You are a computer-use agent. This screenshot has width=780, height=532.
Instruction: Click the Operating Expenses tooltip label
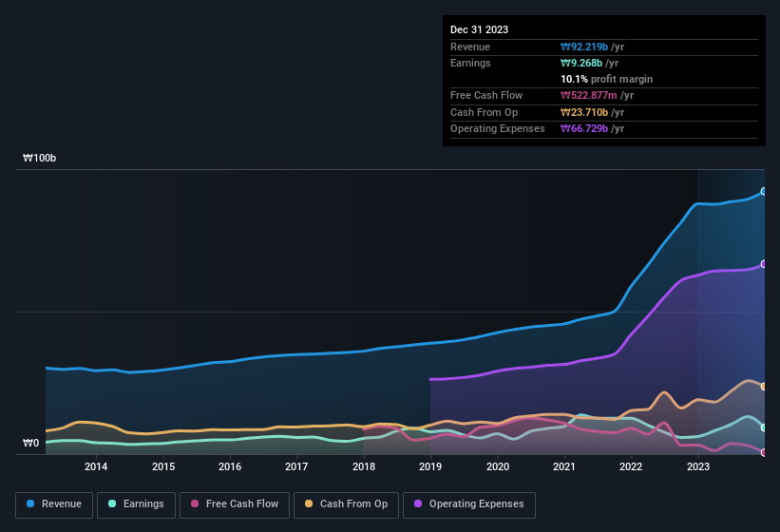tap(498, 129)
